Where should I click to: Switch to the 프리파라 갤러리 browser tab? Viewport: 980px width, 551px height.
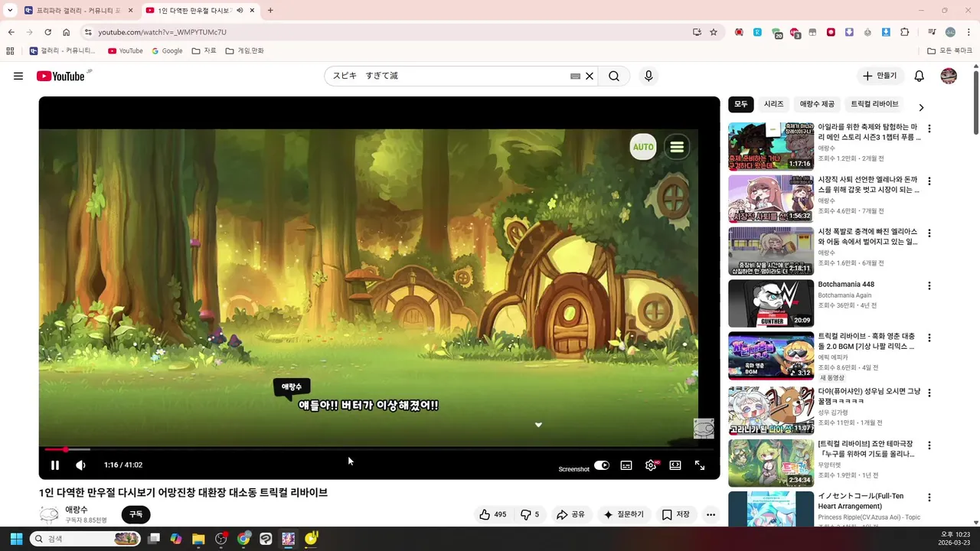[78, 11]
